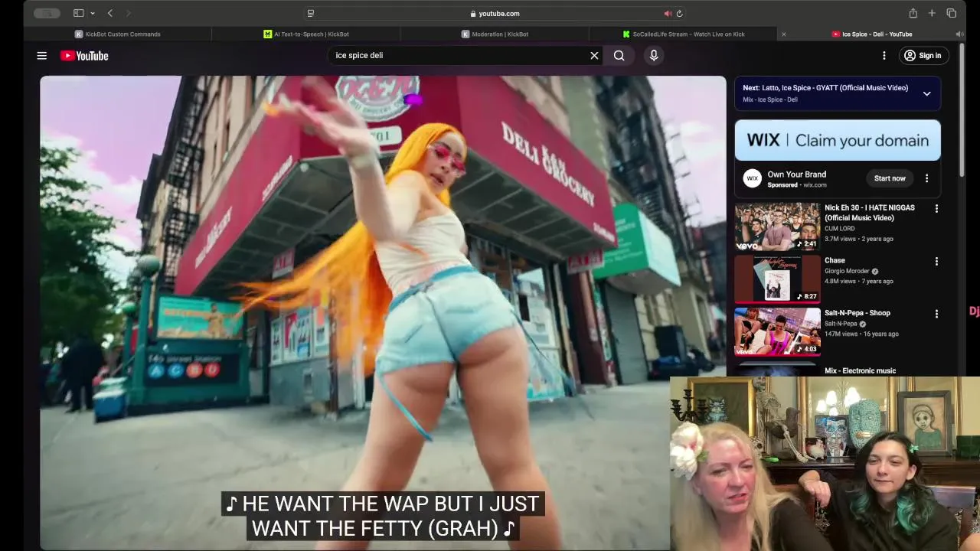Click the CUM LORD channel name
Image resolution: width=980 pixels, height=551 pixels.
coord(839,228)
